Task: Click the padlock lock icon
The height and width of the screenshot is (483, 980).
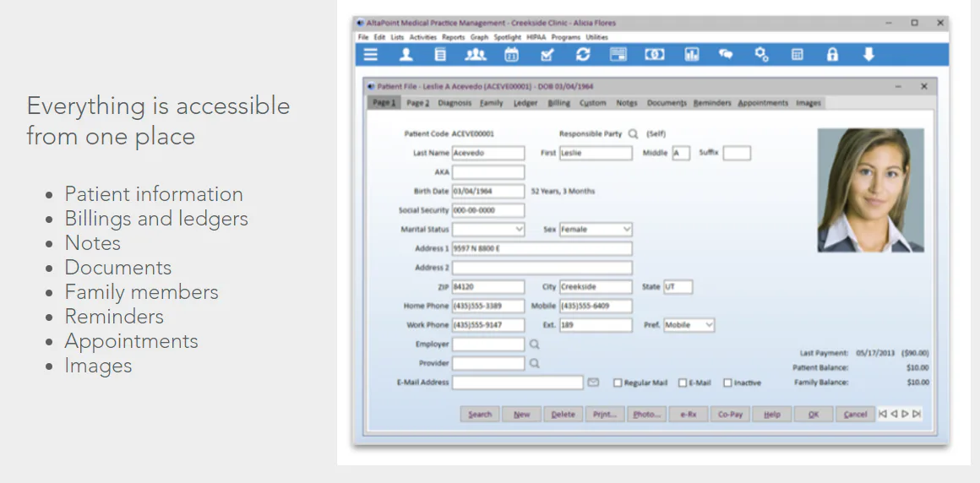Action: click(832, 54)
